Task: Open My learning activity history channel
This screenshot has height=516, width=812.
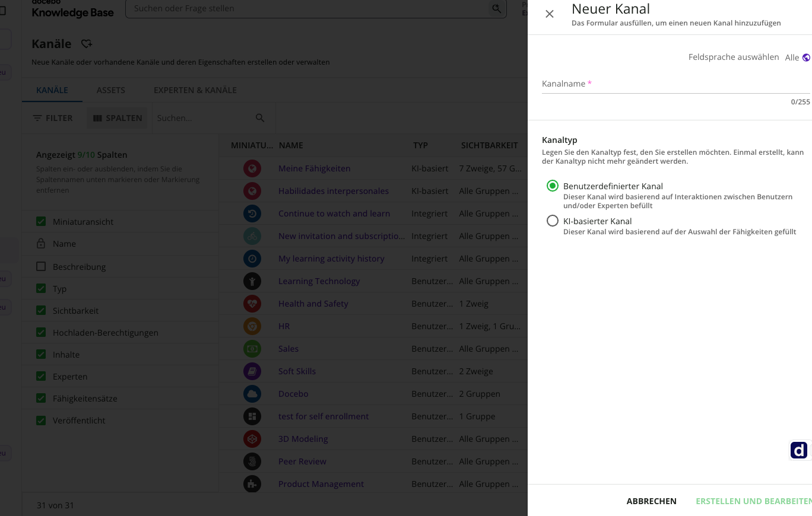Action: (x=331, y=259)
